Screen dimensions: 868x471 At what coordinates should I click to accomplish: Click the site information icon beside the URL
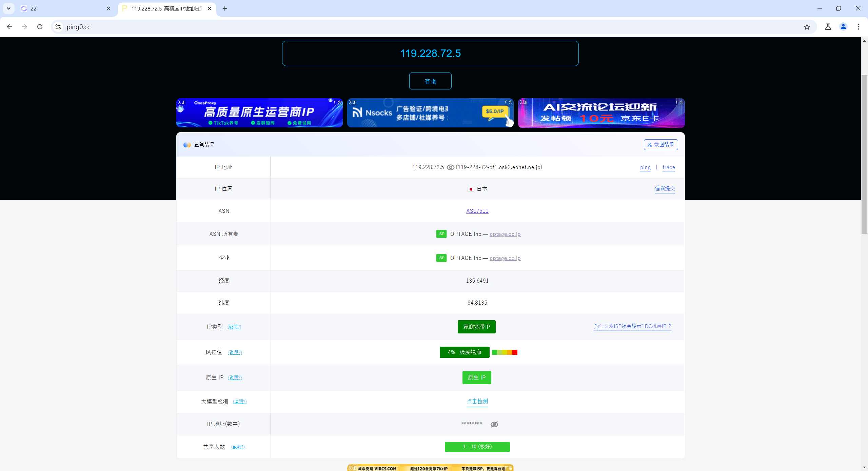coord(58,27)
